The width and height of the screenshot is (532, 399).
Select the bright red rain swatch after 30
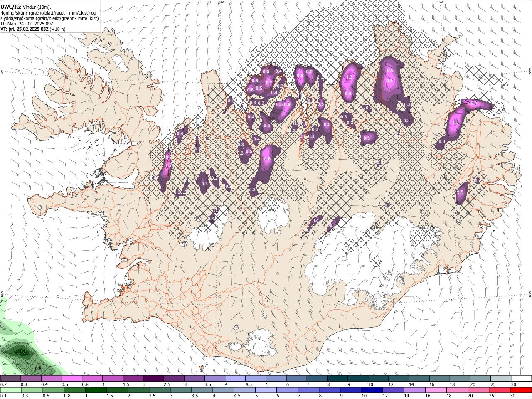pyautogui.click(x=520, y=390)
